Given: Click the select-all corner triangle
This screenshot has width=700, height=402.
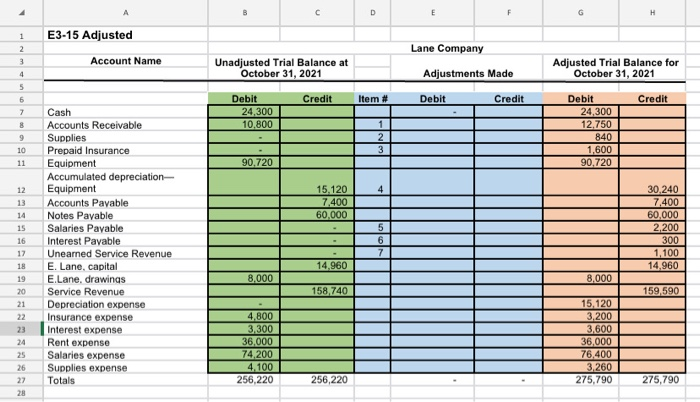Looking at the screenshot, I should [x=21, y=13].
